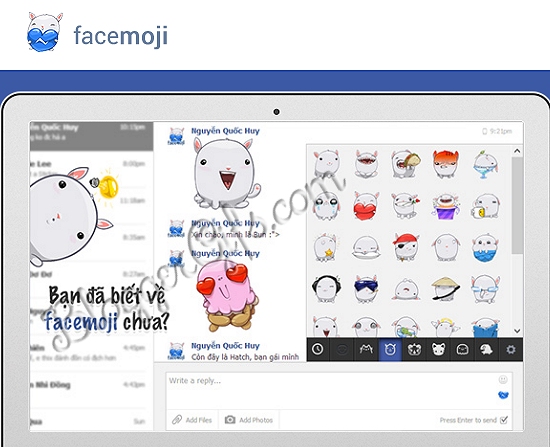Click the scroll up arrow in sticker panel

click(517, 151)
